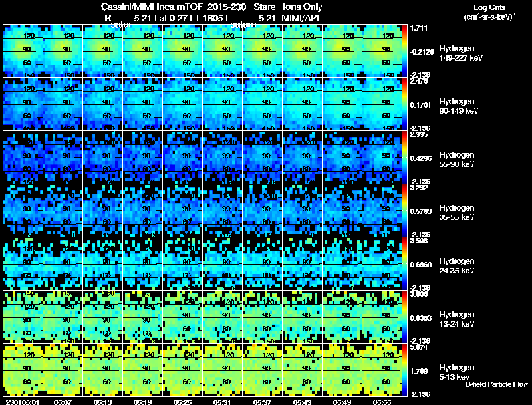Click the '05:31' time axis label
Image resolution: width=532 pixels, height=405 pixels.
[222, 402]
